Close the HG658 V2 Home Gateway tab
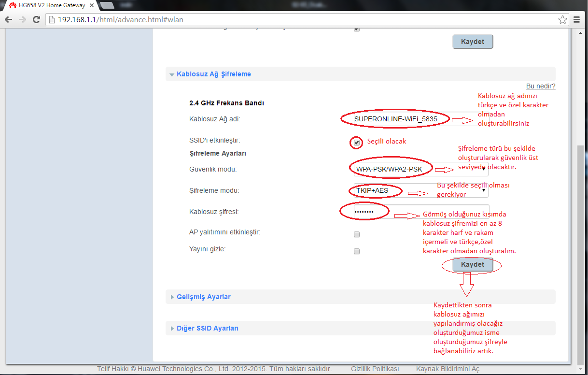Viewport: 588px width, 375px height. click(92, 5)
